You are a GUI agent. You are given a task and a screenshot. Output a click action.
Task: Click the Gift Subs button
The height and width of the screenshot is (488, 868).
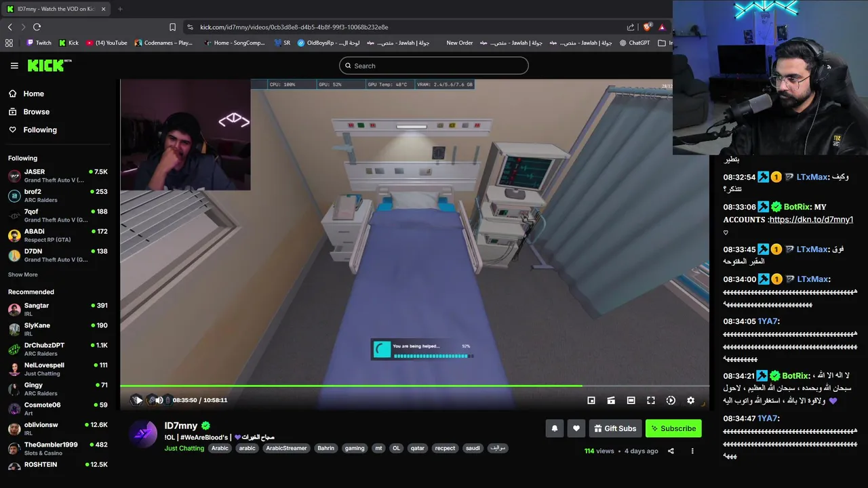click(615, 428)
